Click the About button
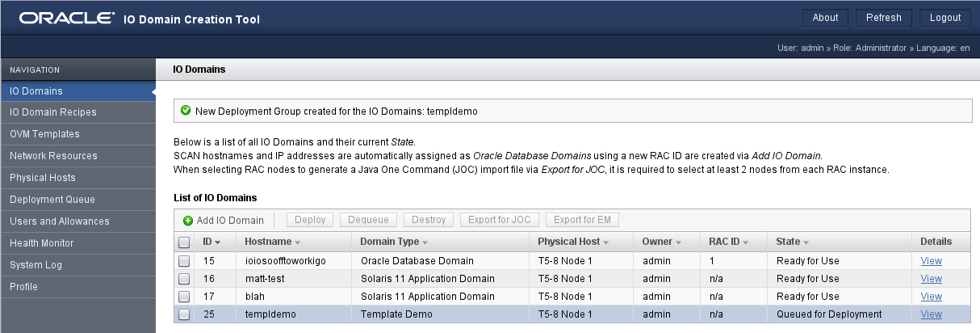The image size is (980, 333). pos(825,18)
